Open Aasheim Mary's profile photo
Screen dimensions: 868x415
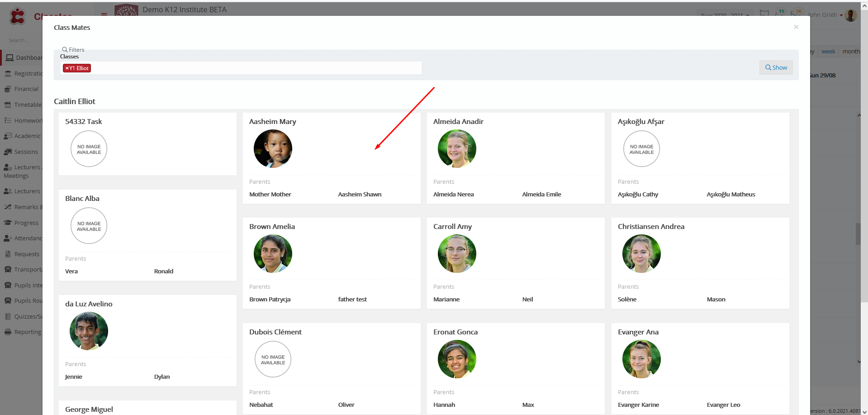click(273, 148)
